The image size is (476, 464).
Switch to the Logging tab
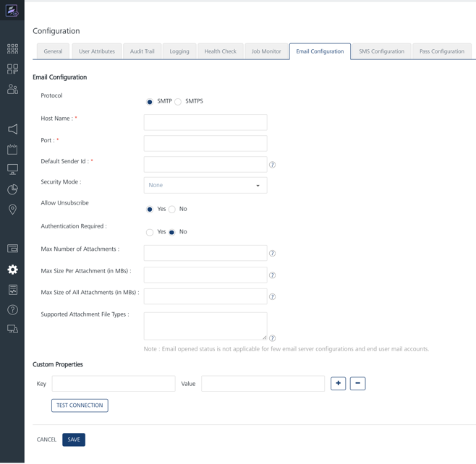pos(179,51)
